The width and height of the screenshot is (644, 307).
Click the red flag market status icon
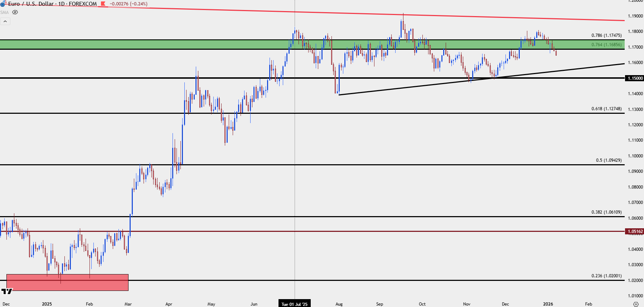tap(103, 4)
